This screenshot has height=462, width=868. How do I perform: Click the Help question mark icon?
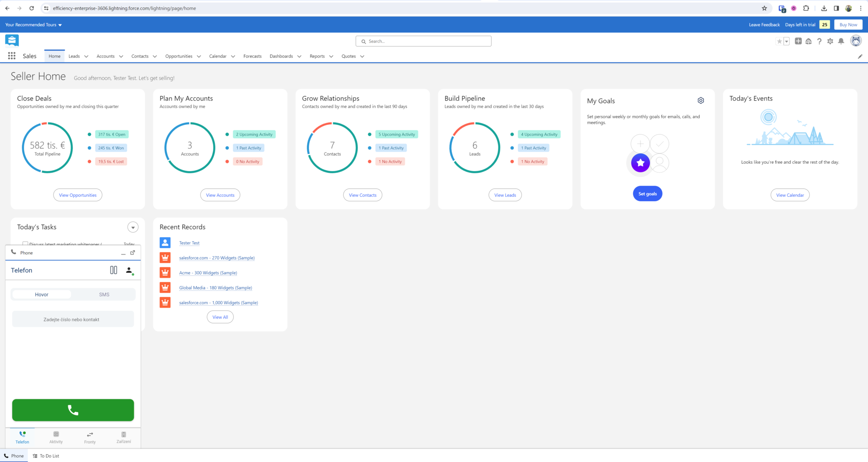pos(819,41)
